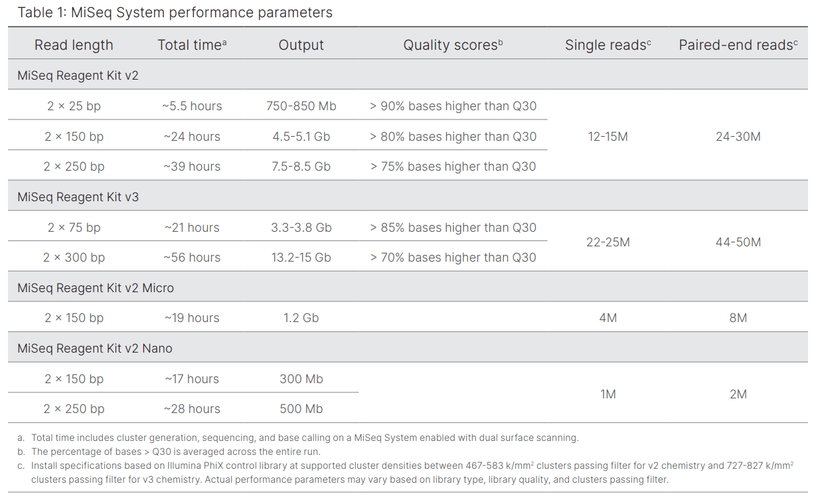Screen dimensions: 818x504
Task: Select the '~56 hours' total time cell
Action: [x=192, y=258]
